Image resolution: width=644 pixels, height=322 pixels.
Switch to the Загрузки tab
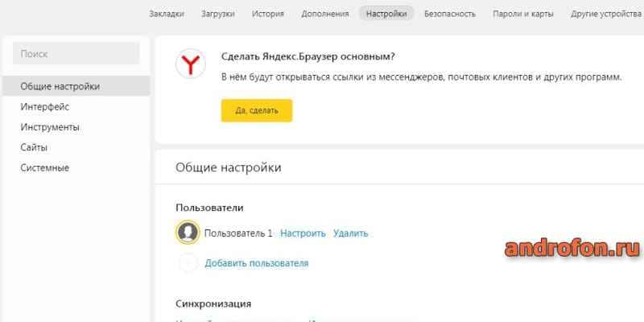click(217, 14)
